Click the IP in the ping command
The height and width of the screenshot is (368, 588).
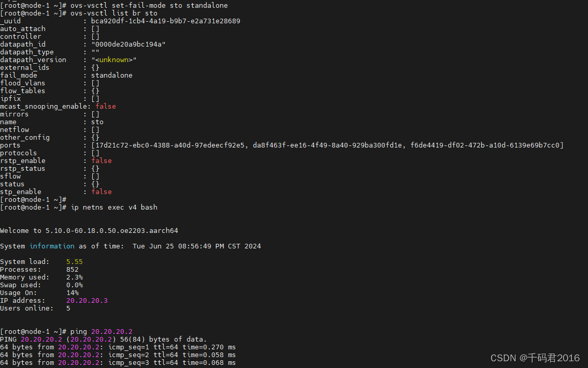point(112,332)
